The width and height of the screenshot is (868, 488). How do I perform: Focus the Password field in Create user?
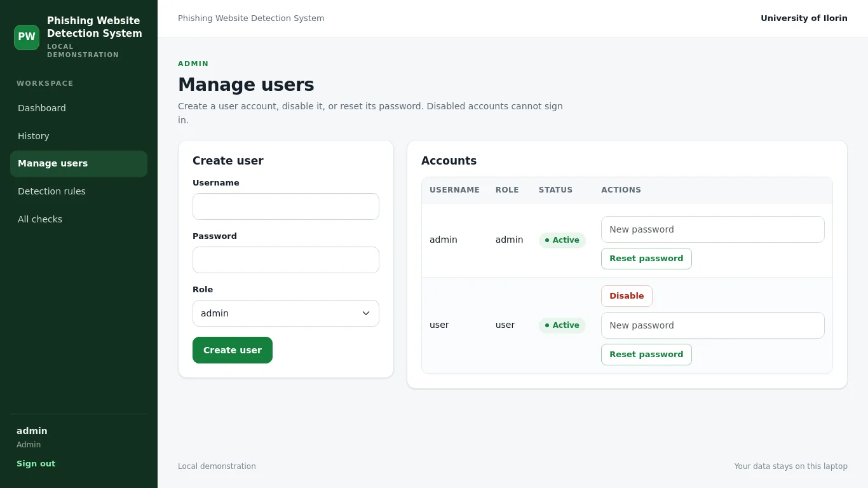(286, 260)
